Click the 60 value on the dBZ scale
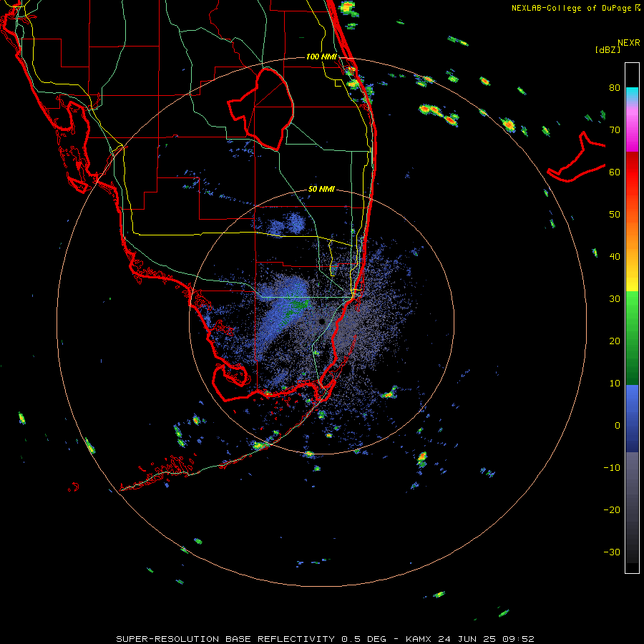 (x=615, y=172)
